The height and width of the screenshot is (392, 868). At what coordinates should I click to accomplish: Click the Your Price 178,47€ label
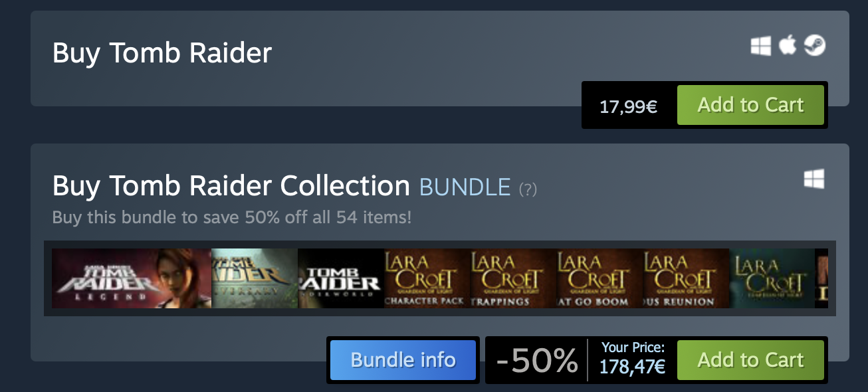coord(632,359)
